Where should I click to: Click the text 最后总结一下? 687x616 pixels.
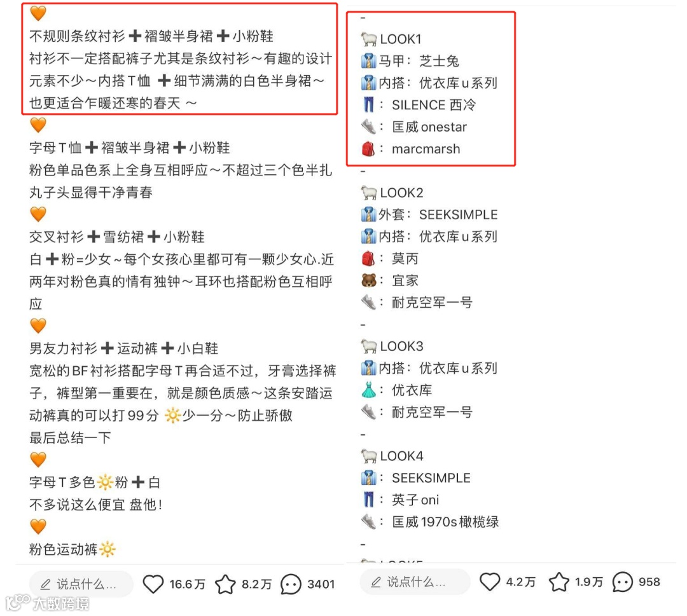[x=70, y=437]
